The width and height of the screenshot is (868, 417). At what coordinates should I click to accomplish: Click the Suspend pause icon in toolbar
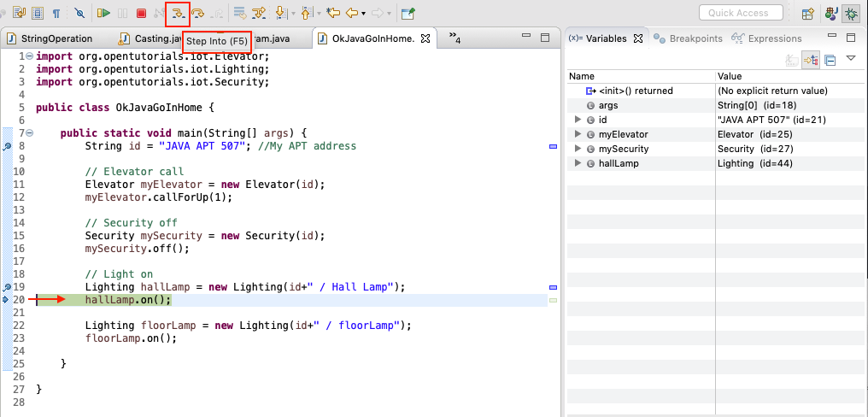point(123,14)
